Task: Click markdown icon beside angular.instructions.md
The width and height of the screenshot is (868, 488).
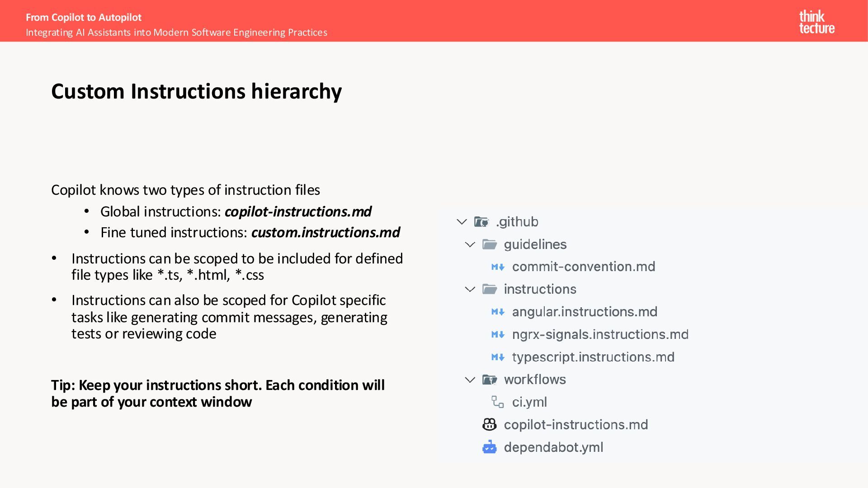Action: point(498,312)
